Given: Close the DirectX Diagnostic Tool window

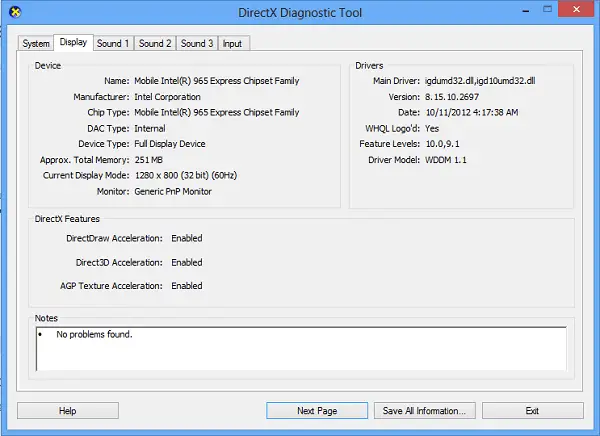Looking at the screenshot, I should [577, 9].
